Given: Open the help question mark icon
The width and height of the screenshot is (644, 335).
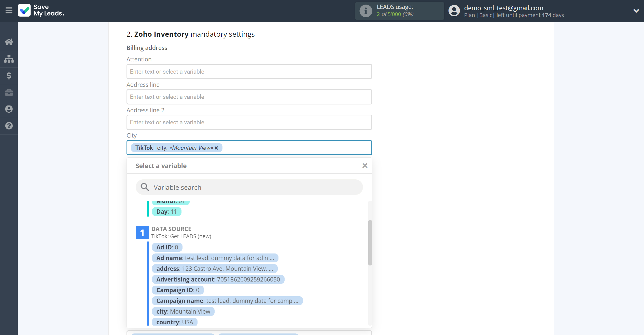Looking at the screenshot, I should click(x=9, y=126).
